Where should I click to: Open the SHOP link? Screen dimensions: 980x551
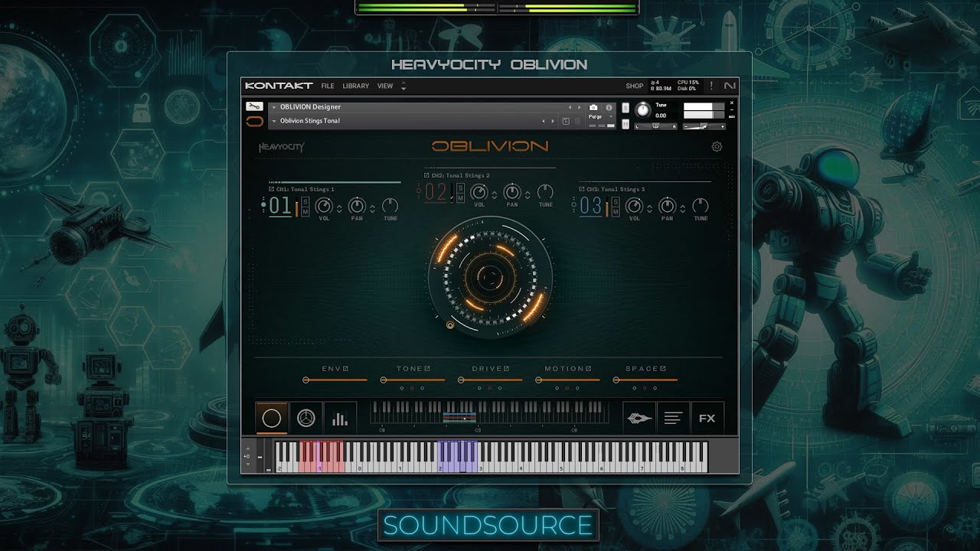pos(634,86)
